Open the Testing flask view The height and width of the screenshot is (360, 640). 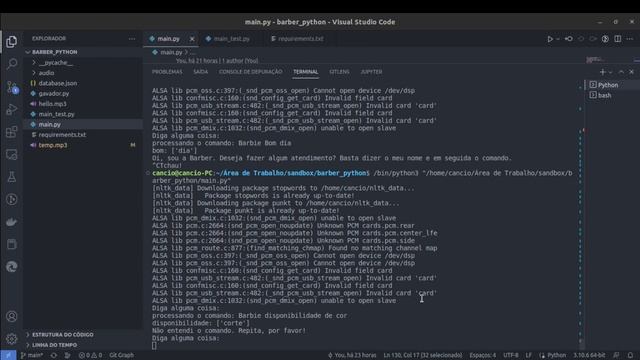pos(12,177)
